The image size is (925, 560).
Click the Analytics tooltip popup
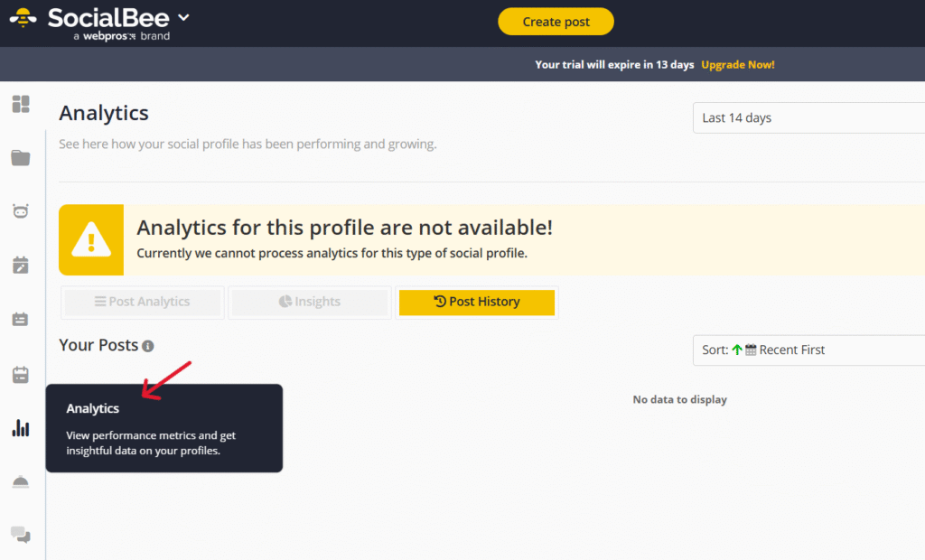click(164, 428)
